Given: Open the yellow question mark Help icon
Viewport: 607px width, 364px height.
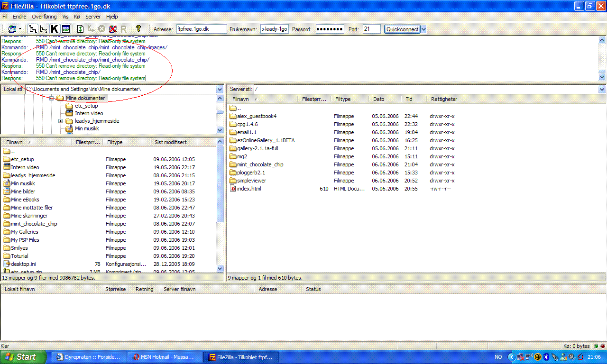Looking at the screenshot, I should click(x=138, y=29).
